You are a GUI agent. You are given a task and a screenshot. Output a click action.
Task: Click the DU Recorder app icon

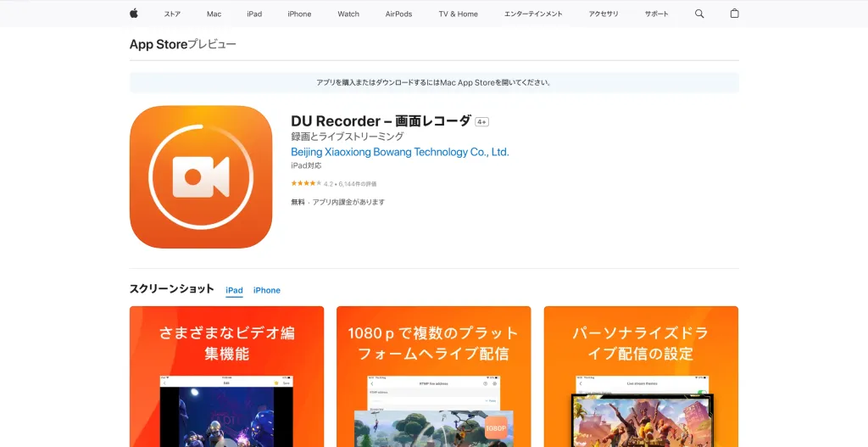(x=201, y=177)
